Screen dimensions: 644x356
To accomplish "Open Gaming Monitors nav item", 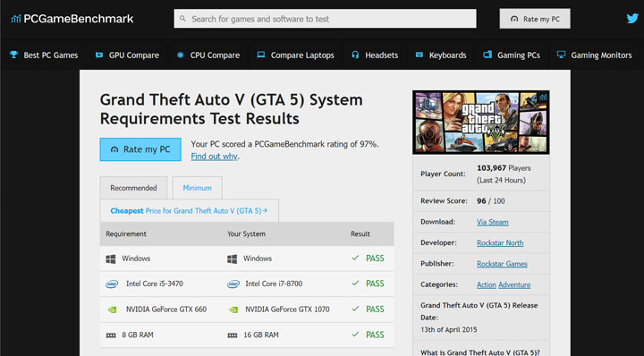I will [595, 55].
